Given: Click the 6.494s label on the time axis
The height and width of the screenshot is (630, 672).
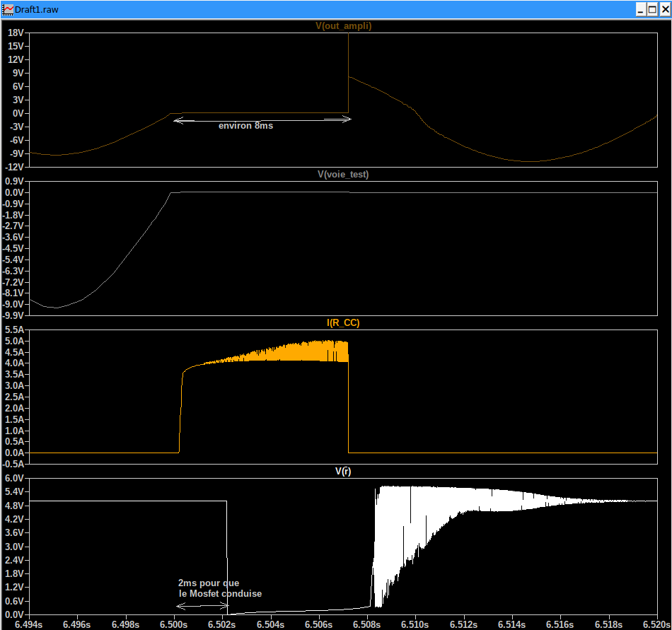Looking at the screenshot, I should (x=28, y=624).
